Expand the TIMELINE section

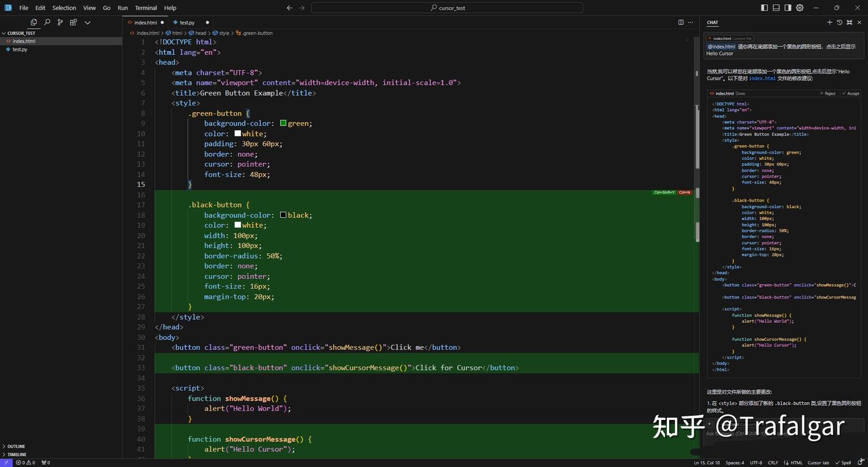(16, 454)
